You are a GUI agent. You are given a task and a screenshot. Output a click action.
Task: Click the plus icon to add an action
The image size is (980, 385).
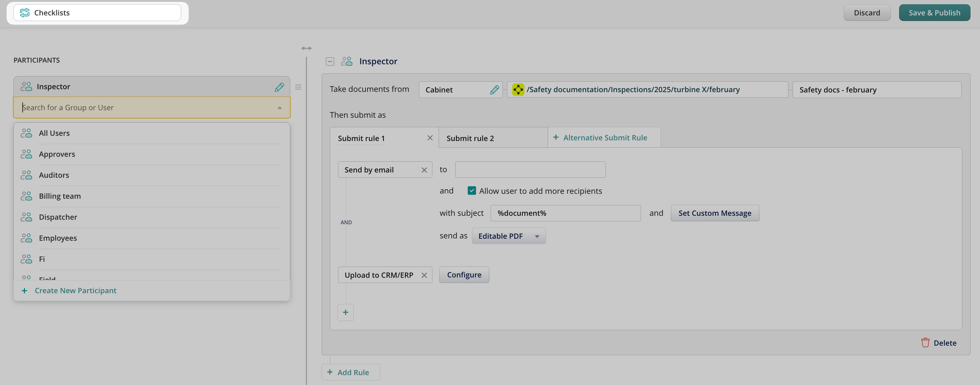click(x=346, y=313)
